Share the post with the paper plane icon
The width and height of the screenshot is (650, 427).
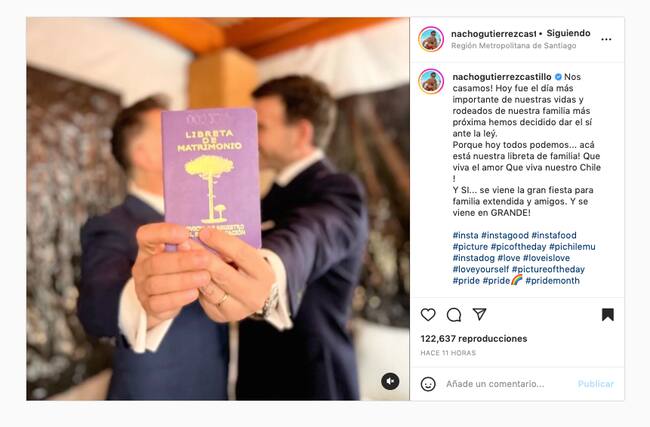tap(480, 314)
